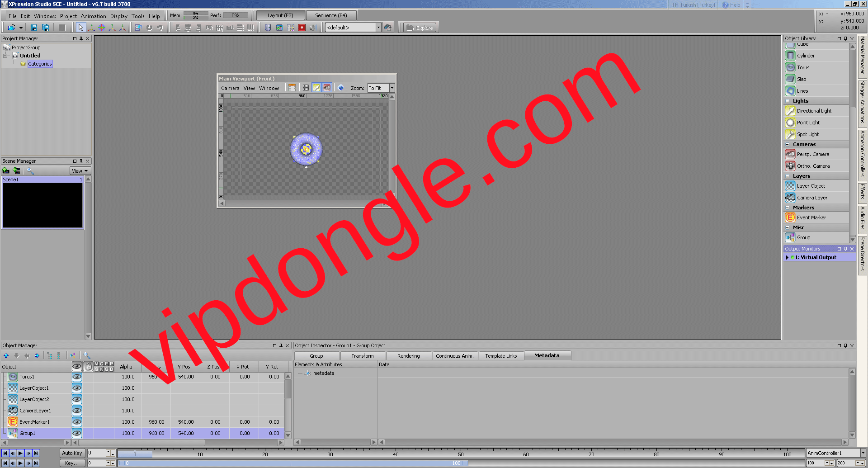The height and width of the screenshot is (468, 868).
Task: Click the audio speaker icon in toolbar
Action: (x=312, y=28)
